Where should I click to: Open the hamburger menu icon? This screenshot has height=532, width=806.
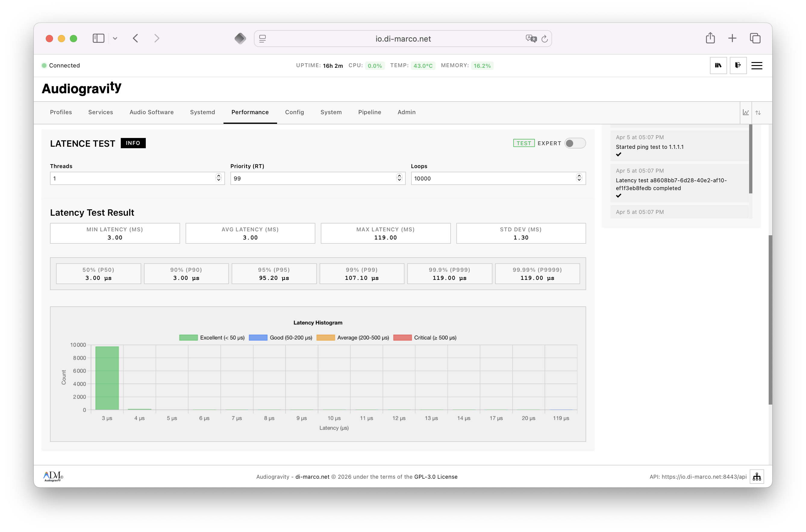coord(757,65)
